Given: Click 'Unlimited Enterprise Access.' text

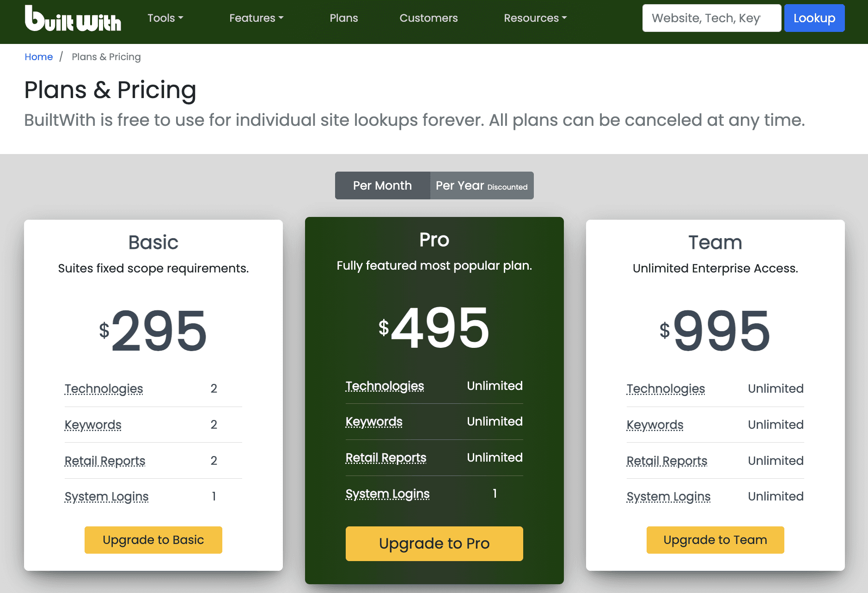Looking at the screenshot, I should pyautogui.click(x=715, y=268).
